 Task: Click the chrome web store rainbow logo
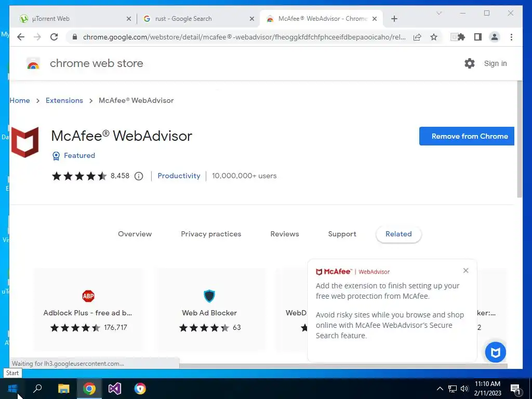(33, 63)
